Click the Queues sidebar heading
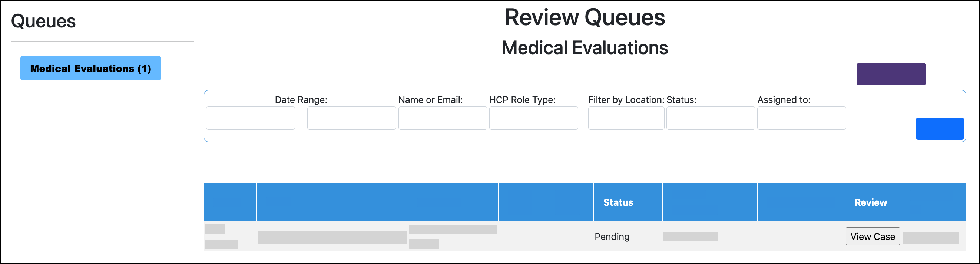This screenshot has width=980, height=264. (43, 22)
